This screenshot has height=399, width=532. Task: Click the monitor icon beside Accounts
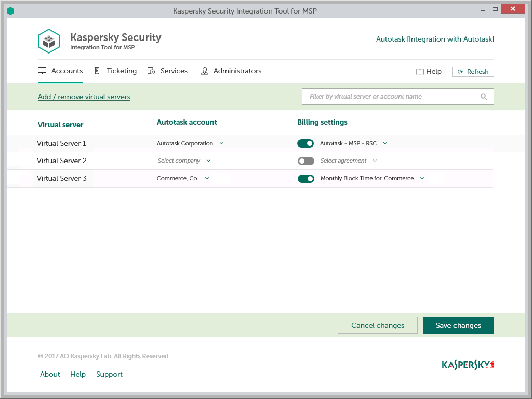coord(43,71)
